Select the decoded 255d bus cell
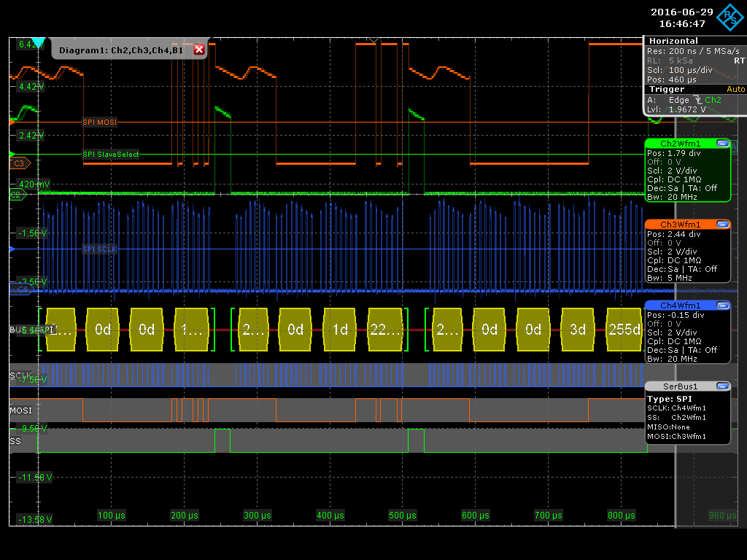Image resolution: width=747 pixels, height=560 pixels. [624, 330]
